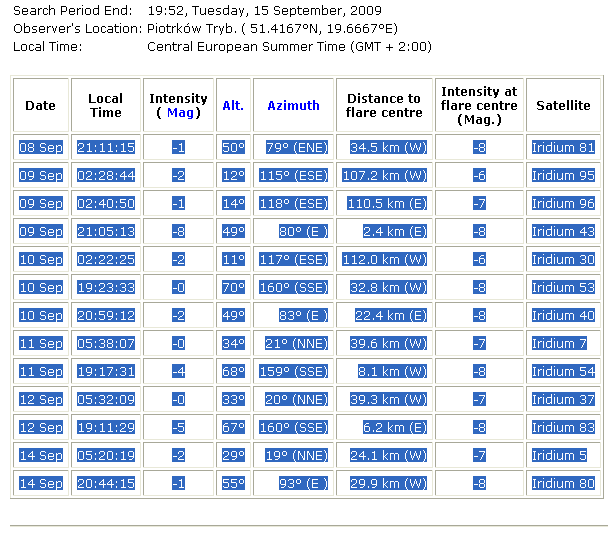Viewport: 613px width, 533px height.
Task: Click the Satellite column header
Action: coord(563,106)
